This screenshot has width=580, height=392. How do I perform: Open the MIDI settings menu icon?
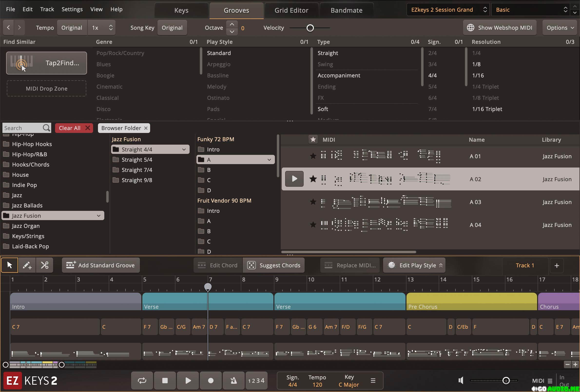tap(550, 381)
